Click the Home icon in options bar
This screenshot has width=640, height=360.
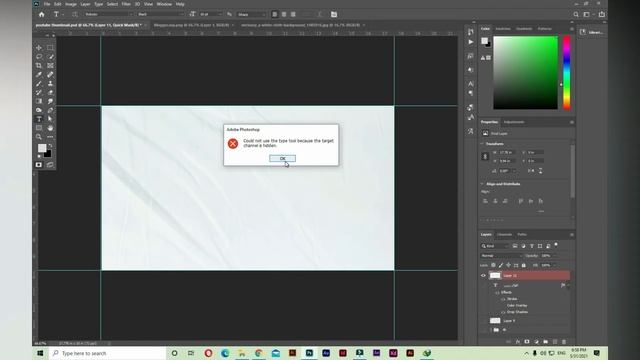[42, 14]
